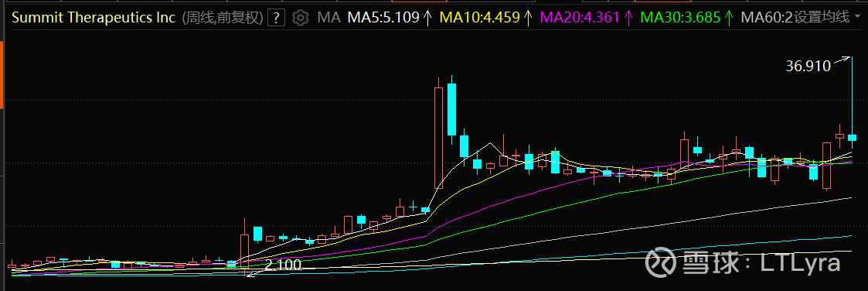Click the tallest cyan candlestick in the chart
The height and width of the screenshot is (291, 868).
coord(451,108)
